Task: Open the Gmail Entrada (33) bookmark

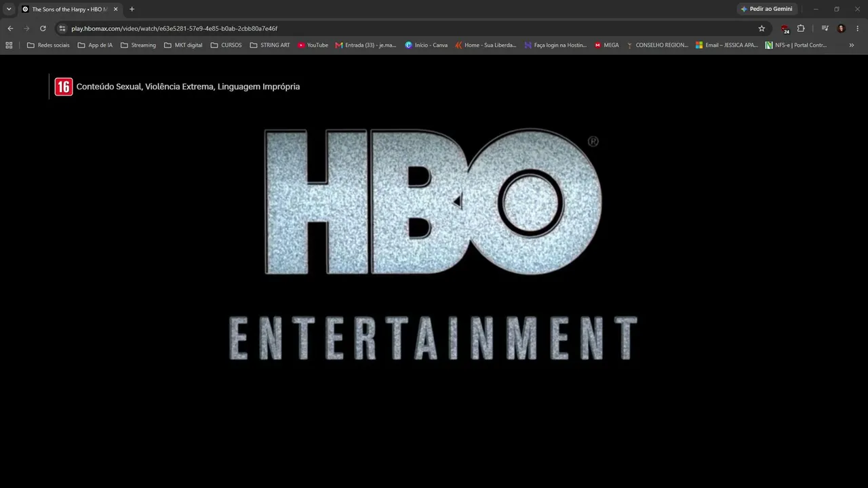Action: (x=366, y=45)
